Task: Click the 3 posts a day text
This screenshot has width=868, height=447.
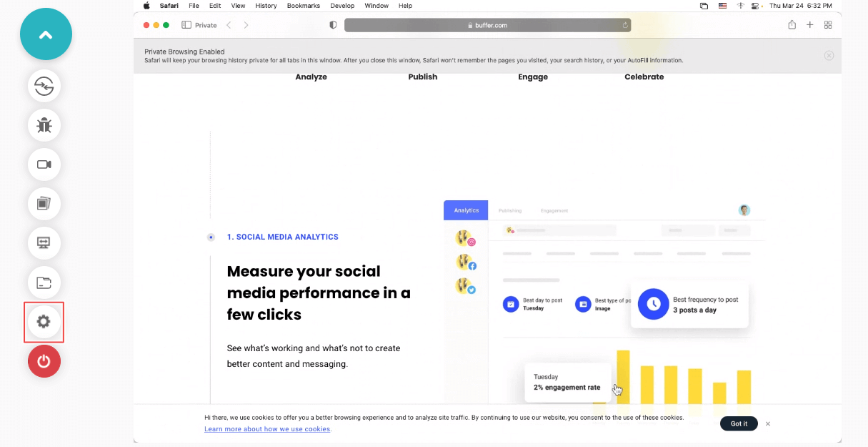Action: coord(694,310)
